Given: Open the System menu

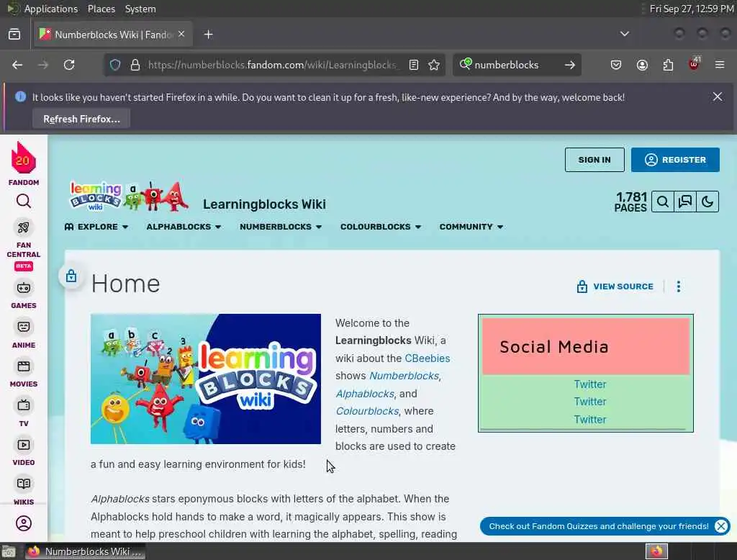Looking at the screenshot, I should coord(140,9).
